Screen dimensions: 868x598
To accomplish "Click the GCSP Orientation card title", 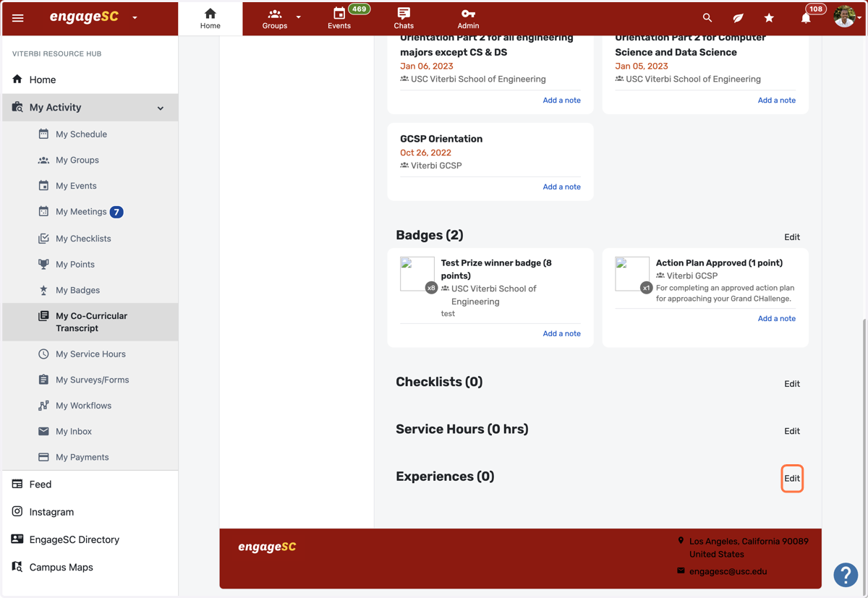I will (x=441, y=139).
